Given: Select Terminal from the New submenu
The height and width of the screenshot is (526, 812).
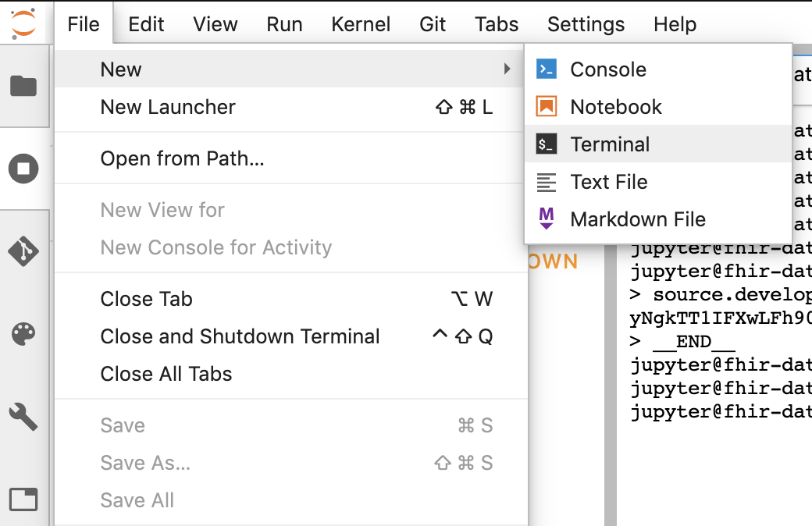Looking at the screenshot, I should coord(610,144).
